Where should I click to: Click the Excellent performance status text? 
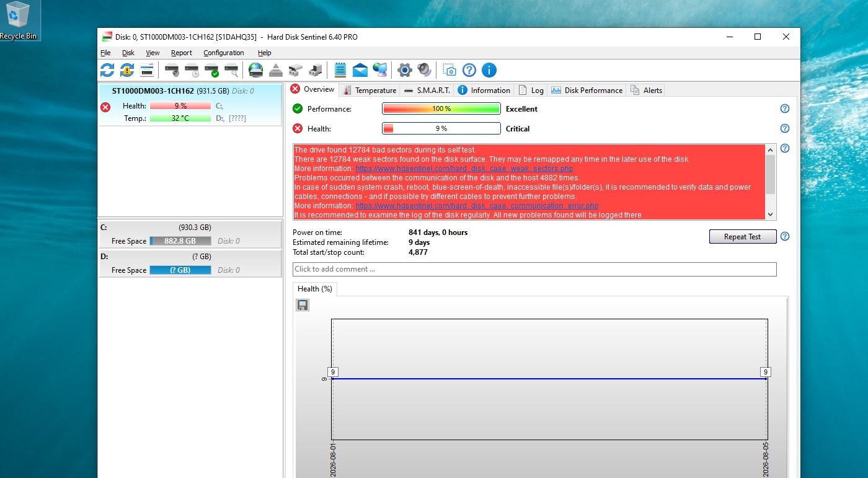click(x=522, y=109)
